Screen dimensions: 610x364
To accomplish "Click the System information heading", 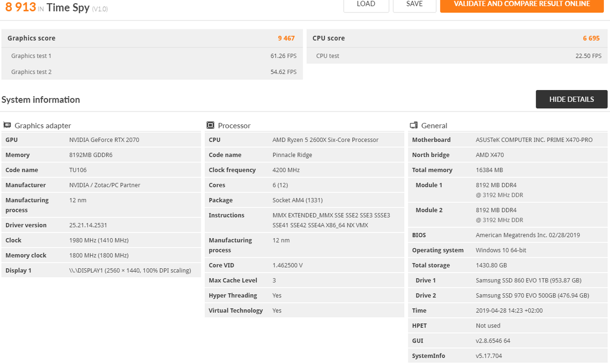I will pos(41,100).
